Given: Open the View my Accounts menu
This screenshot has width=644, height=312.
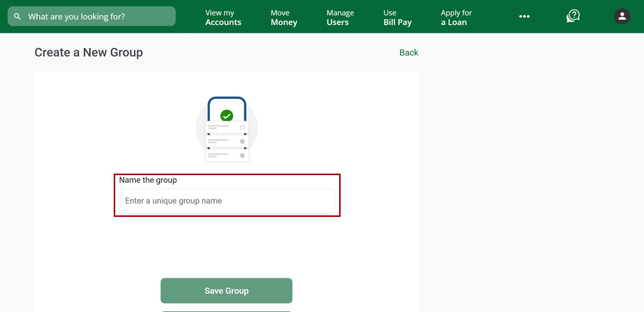Looking at the screenshot, I should [x=223, y=17].
